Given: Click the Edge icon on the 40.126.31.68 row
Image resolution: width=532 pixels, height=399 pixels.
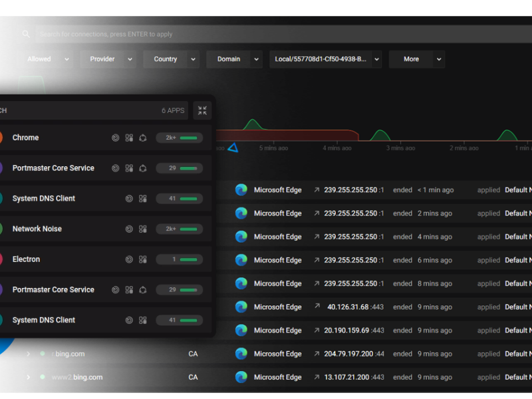Looking at the screenshot, I should click(x=241, y=307).
